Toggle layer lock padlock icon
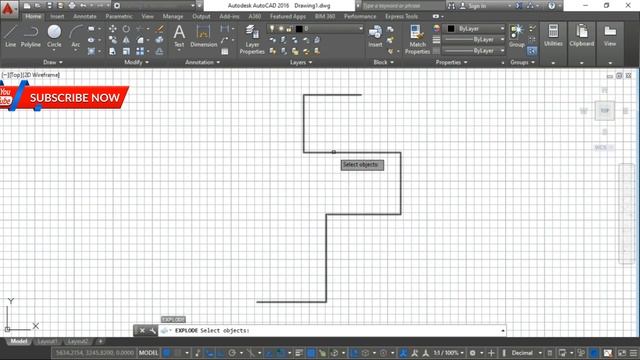Image resolution: width=640 pixels, height=360 pixels. pos(289,29)
